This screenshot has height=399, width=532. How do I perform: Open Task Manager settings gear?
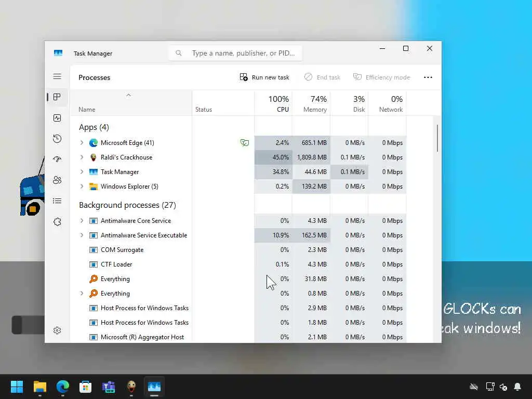click(57, 330)
